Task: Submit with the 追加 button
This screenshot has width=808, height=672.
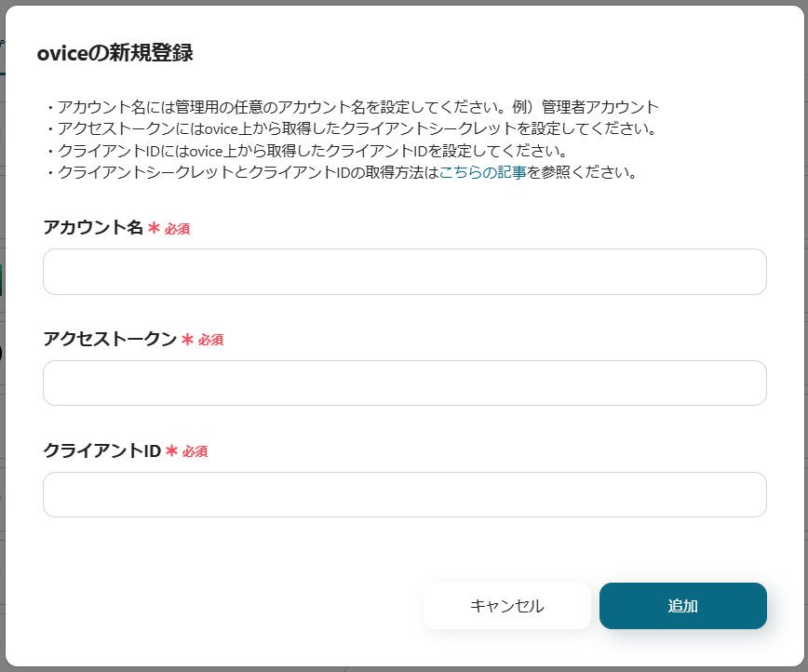Action: coord(682,606)
